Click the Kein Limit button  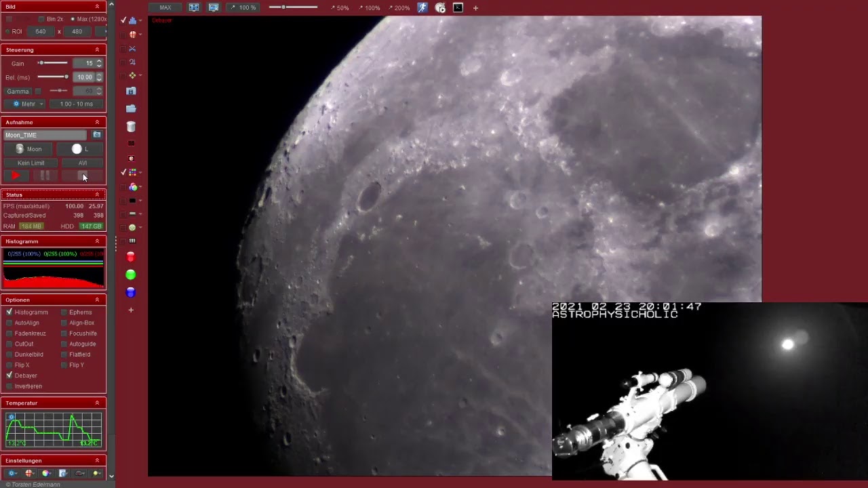[31, 163]
